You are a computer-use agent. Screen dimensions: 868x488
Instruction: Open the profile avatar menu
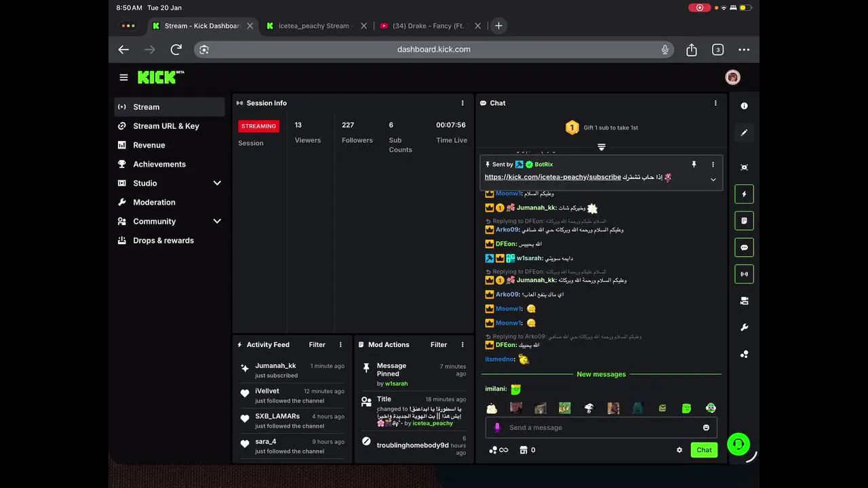click(732, 77)
